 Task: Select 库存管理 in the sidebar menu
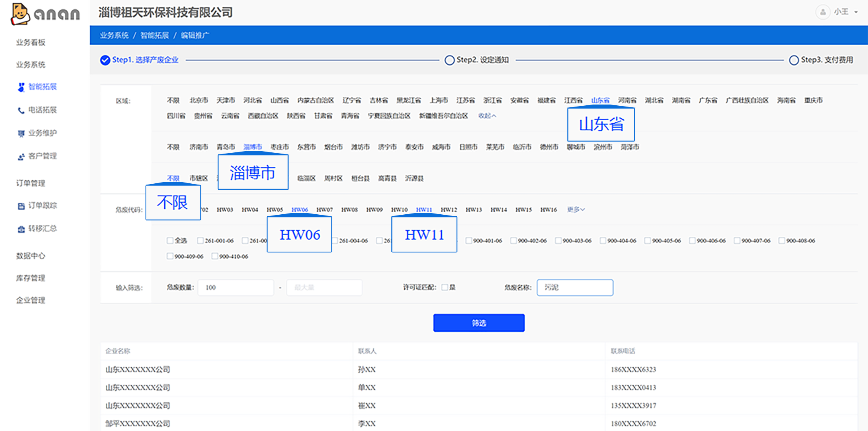[x=31, y=278]
